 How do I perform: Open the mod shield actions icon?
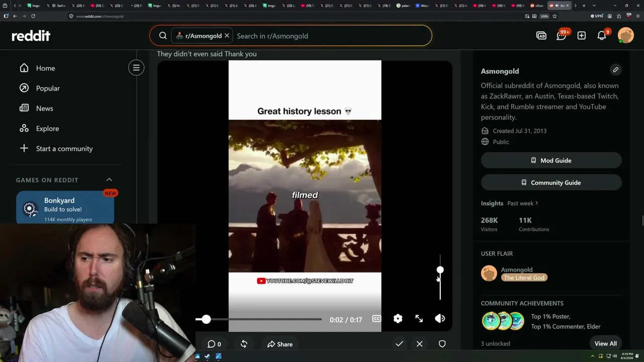[442, 344]
